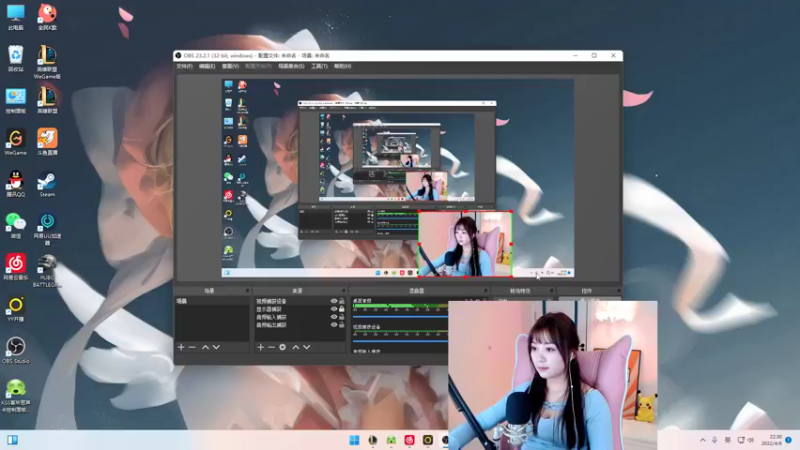Undock the 场景 panel with its float icon
800x450 pixels.
point(247,291)
